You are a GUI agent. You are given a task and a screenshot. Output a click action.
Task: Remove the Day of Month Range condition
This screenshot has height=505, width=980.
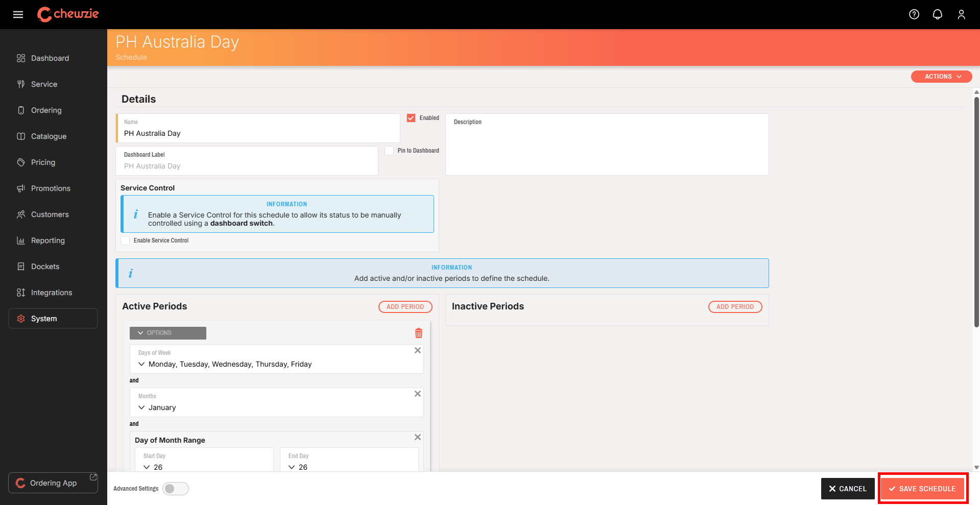click(x=418, y=437)
